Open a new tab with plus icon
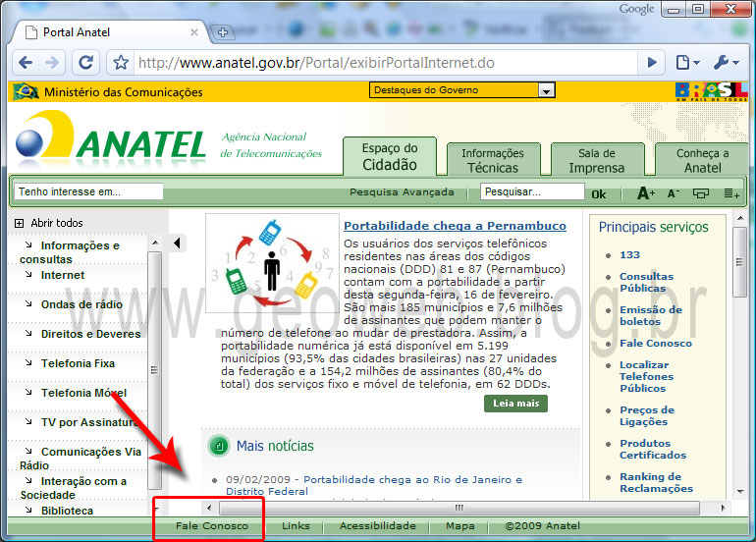Screen dimensions: 756x542 (x=222, y=32)
